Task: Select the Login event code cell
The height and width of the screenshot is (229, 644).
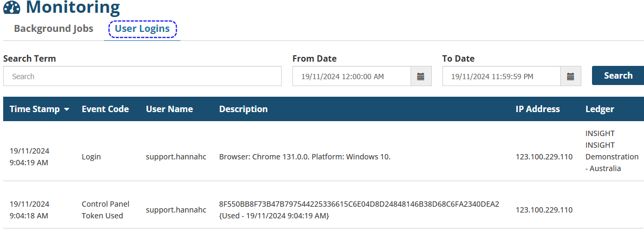Action: 91,157
